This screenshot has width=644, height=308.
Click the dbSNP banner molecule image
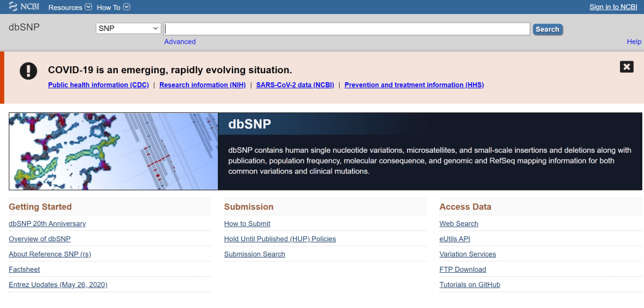(113, 151)
